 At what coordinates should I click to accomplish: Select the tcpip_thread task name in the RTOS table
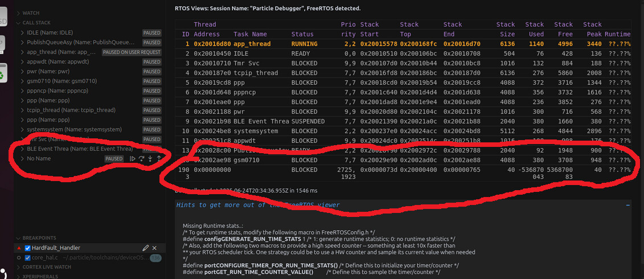click(x=256, y=73)
